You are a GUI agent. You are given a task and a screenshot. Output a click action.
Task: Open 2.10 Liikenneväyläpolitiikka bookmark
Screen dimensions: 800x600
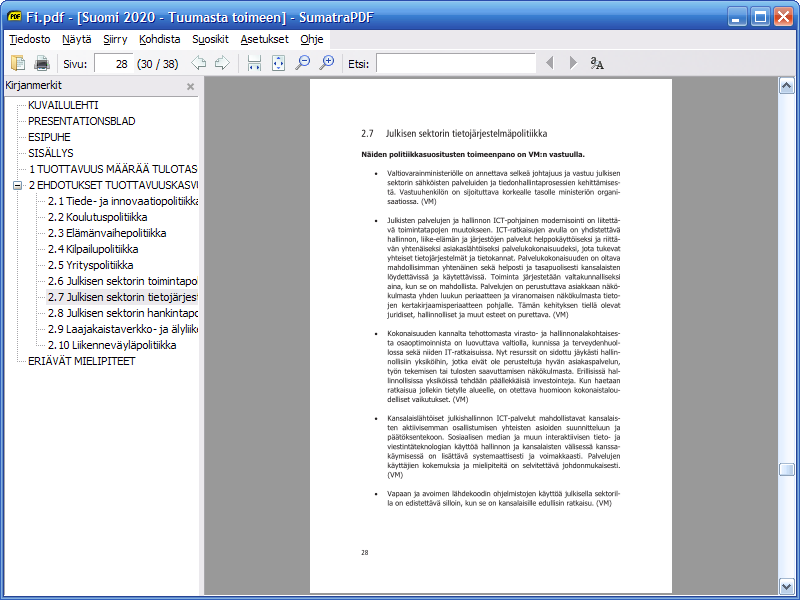pos(112,345)
